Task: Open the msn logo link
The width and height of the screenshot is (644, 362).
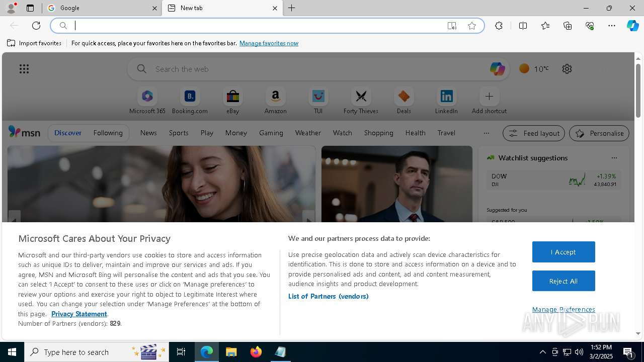Action: (x=24, y=132)
